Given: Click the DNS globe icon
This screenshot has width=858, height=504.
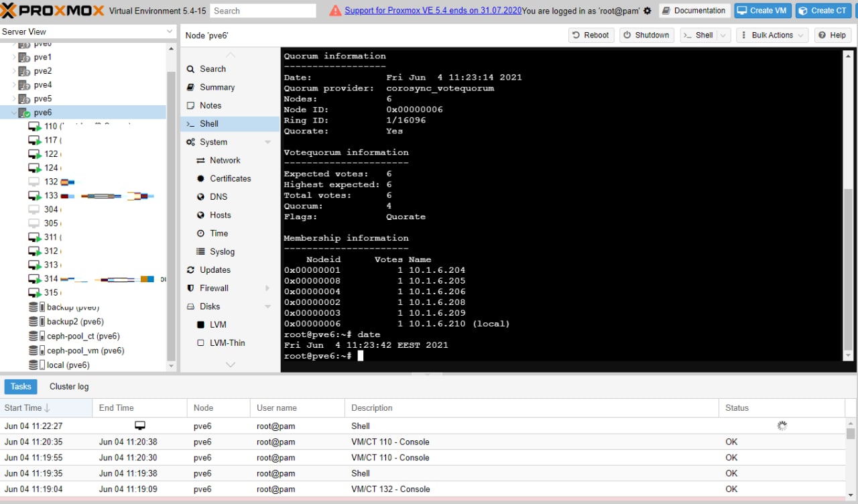Looking at the screenshot, I should tap(200, 196).
